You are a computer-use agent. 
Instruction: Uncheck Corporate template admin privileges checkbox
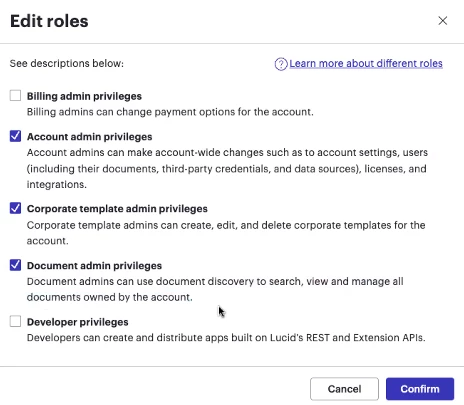point(15,208)
